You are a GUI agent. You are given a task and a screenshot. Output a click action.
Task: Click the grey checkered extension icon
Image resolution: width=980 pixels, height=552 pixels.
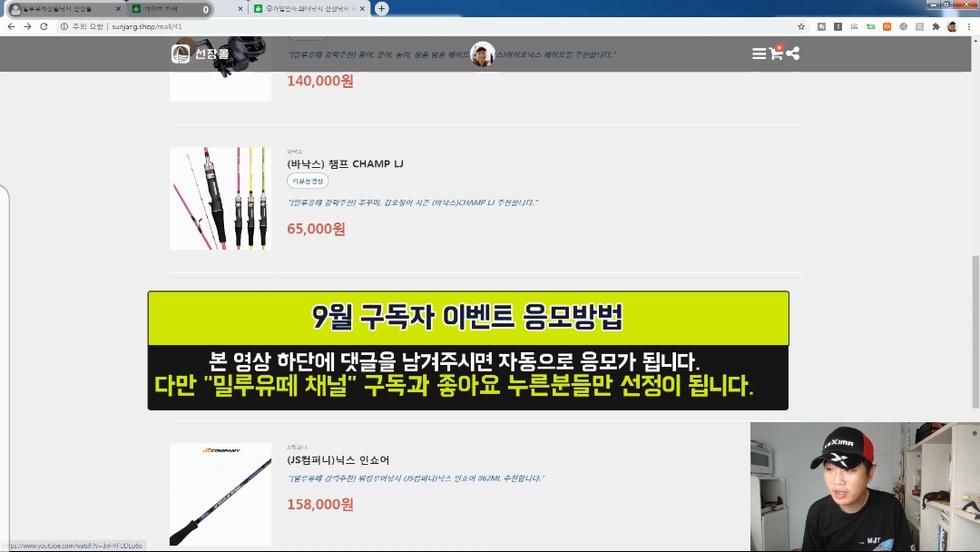(x=919, y=26)
